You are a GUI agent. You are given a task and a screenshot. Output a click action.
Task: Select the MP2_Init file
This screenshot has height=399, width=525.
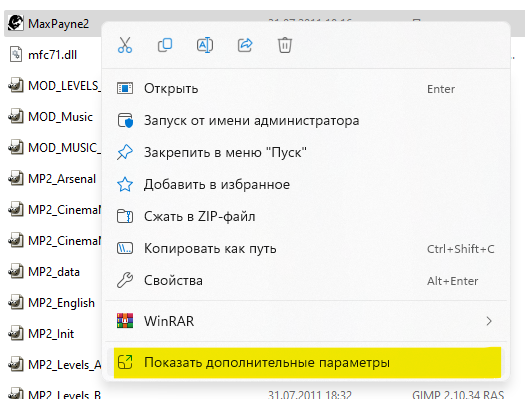(x=51, y=334)
